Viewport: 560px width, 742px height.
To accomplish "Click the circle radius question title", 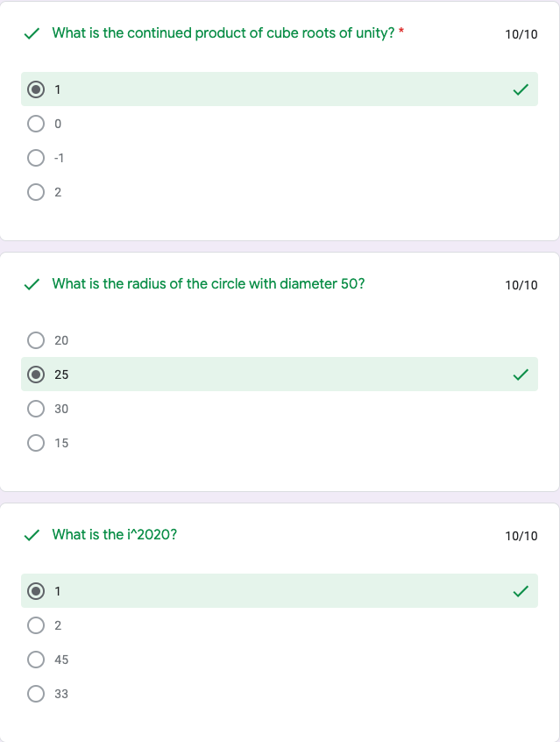I will (209, 284).
